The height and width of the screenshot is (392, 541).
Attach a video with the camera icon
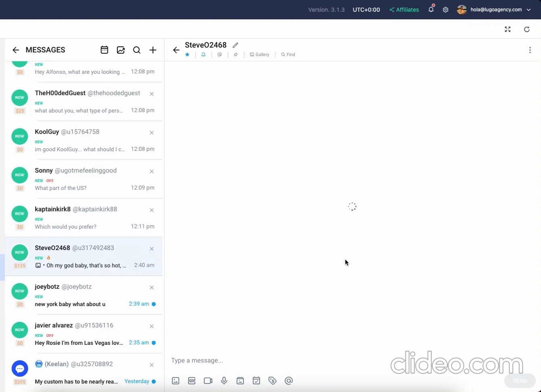click(208, 381)
